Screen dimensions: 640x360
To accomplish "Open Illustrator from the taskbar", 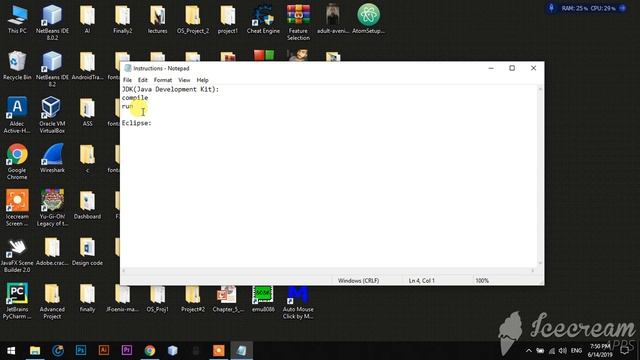I will (x=104, y=351).
